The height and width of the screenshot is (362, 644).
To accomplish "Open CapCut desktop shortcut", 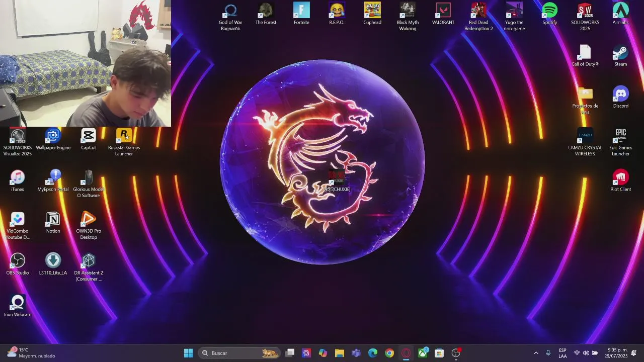I will click(89, 139).
